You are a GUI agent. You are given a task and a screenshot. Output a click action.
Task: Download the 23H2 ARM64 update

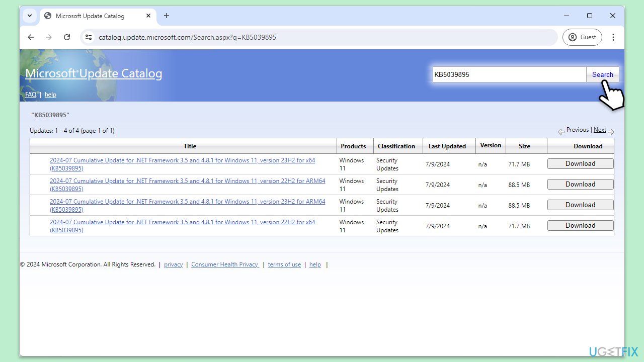point(580,205)
